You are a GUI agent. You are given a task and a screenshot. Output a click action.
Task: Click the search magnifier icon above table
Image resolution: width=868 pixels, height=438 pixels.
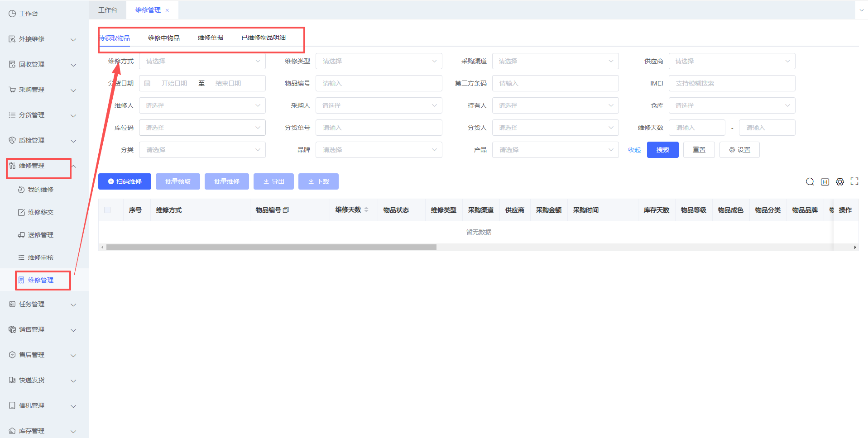[810, 182]
